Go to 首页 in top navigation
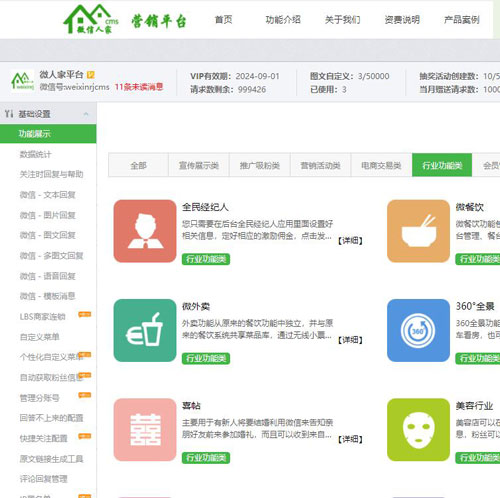The height and width of the screenshot is (498, 500). pyautogui.click(x=223, y=20)
